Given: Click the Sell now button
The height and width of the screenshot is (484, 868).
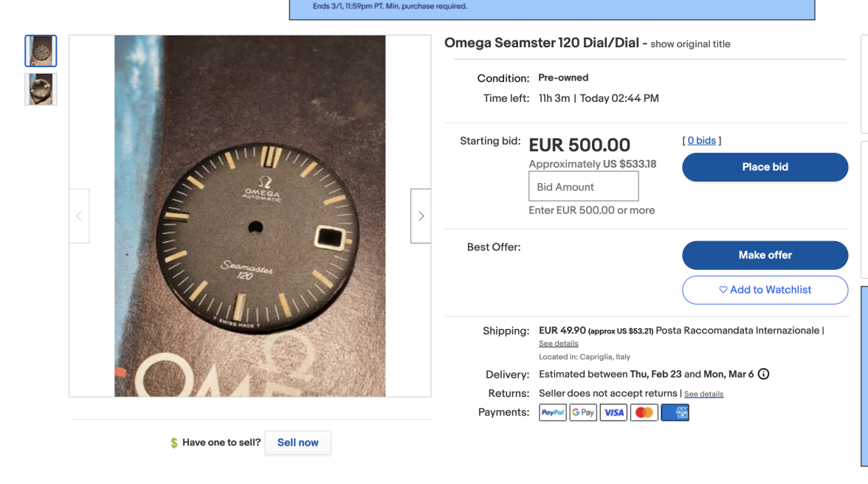Looking at the screenshot, I should (297, 443).
